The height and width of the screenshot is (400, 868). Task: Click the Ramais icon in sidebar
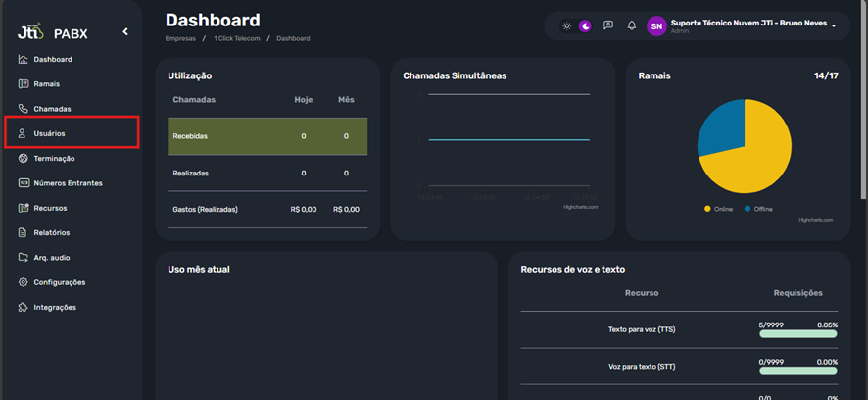coord(24,84)
